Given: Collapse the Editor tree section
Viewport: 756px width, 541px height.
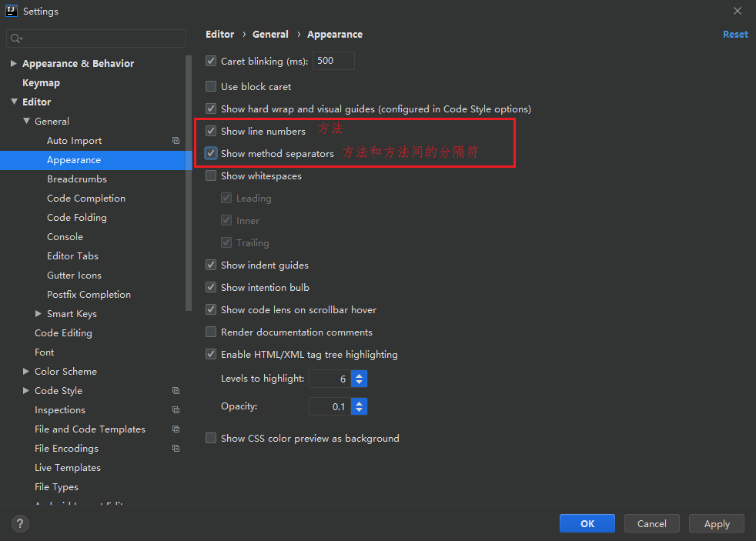Looking at the screenshot, I should (14, 102).
